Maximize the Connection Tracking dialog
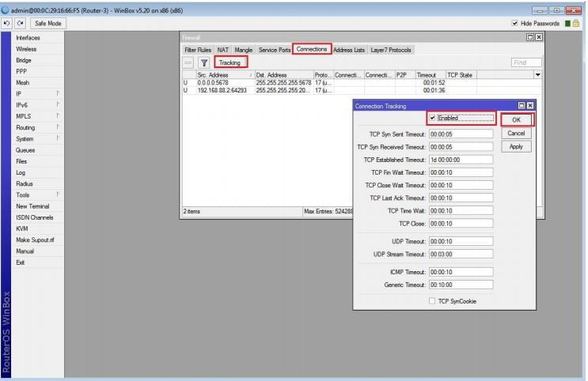 click(x=522, y=105)
